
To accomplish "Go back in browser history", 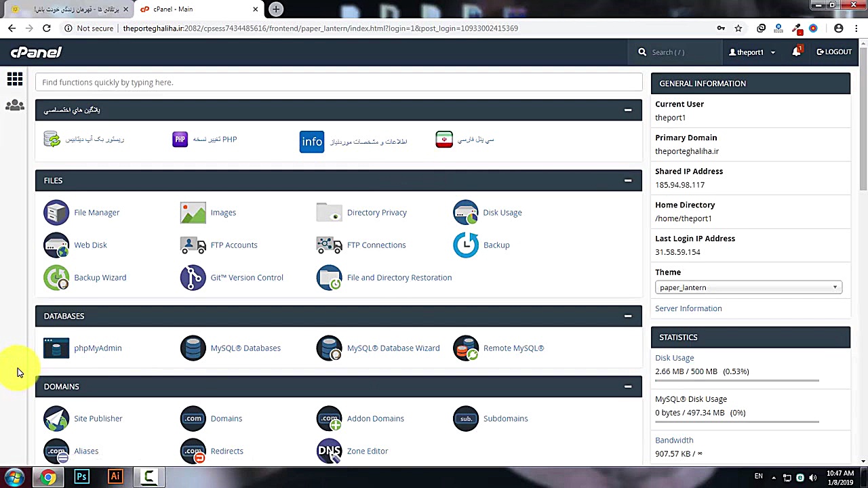I will coord(12,28).
